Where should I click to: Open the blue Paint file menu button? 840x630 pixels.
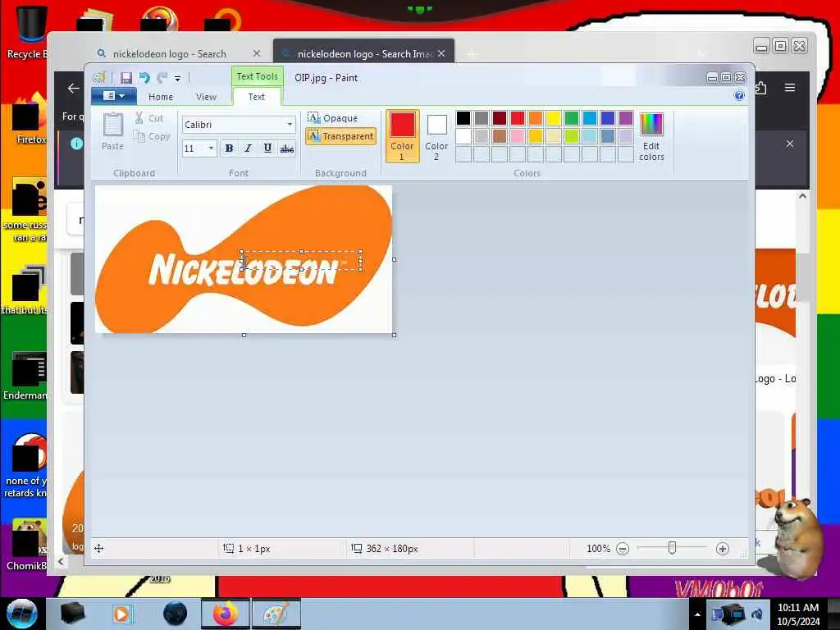tap(113, 96)
